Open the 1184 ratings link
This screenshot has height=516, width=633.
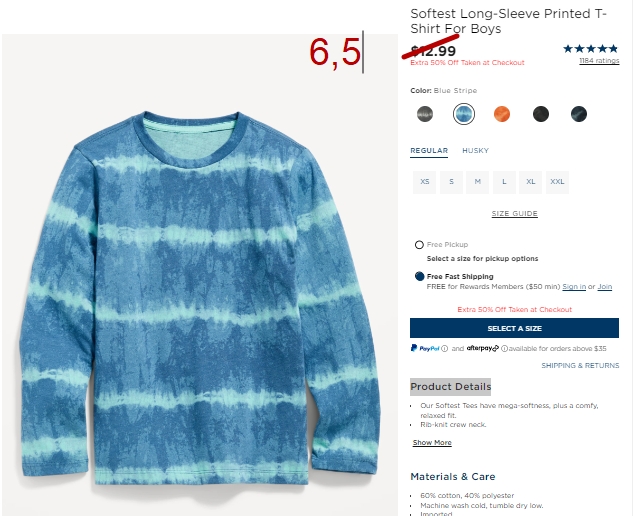click(599, 61)
